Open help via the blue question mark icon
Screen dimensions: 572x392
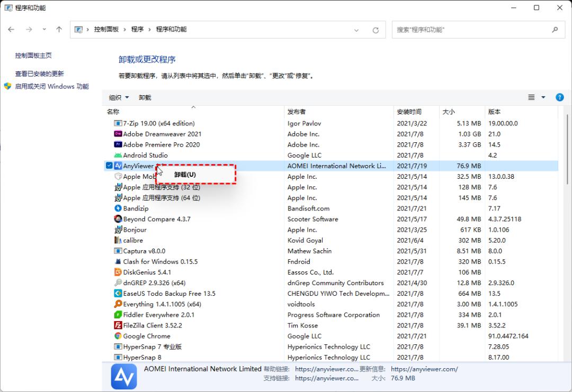click(x=560, y=97)
